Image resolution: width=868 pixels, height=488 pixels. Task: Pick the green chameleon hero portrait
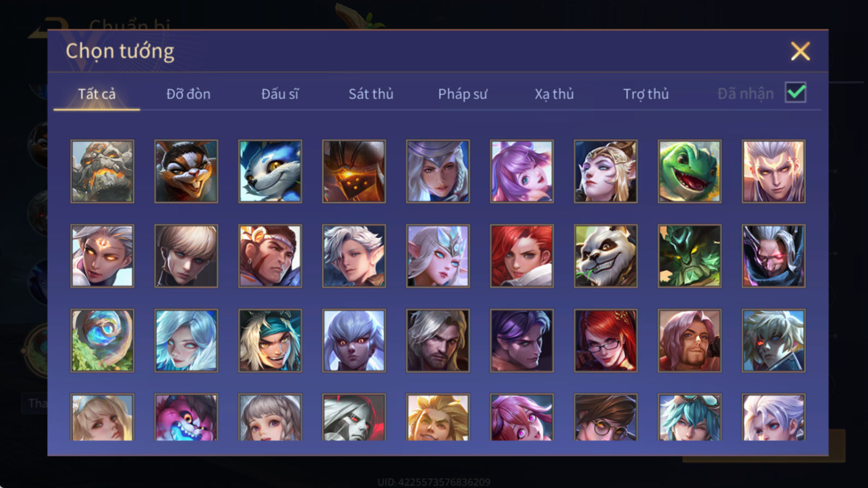click(x=689, y=171)
